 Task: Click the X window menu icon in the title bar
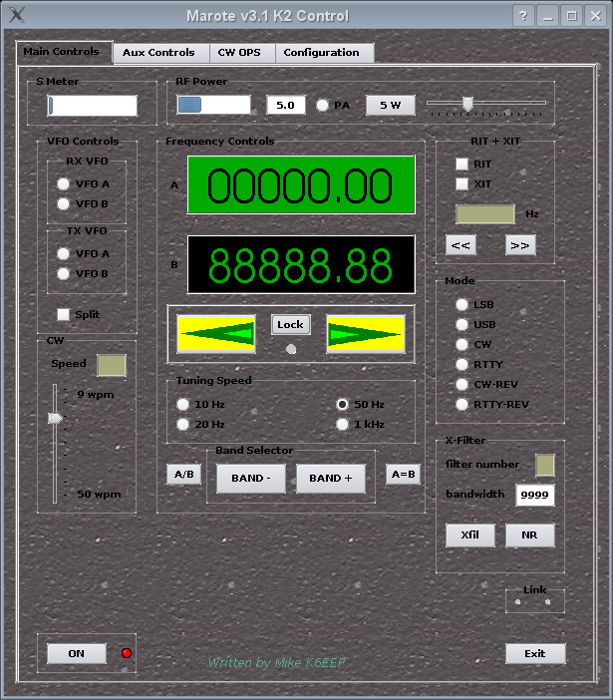tap(17, 15)
